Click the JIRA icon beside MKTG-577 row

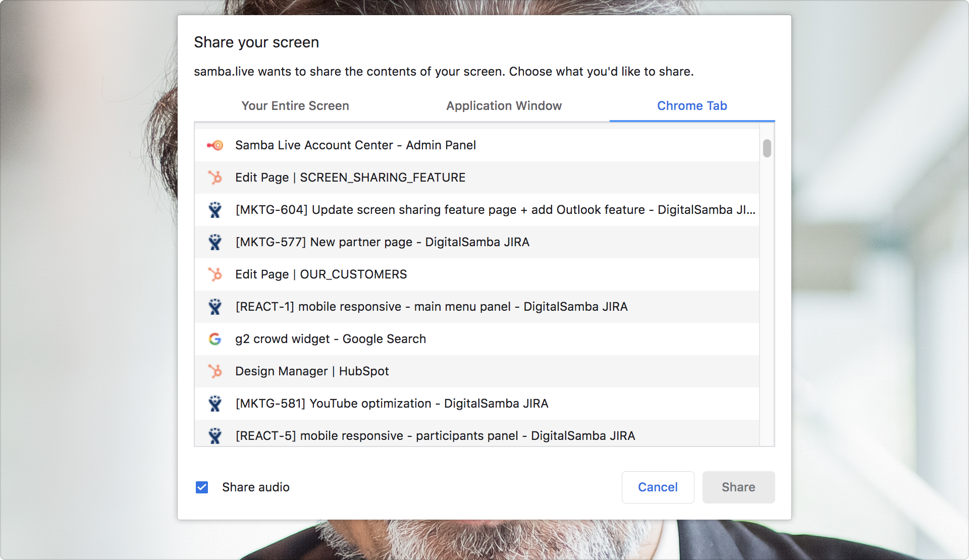(x=215, y=242)
